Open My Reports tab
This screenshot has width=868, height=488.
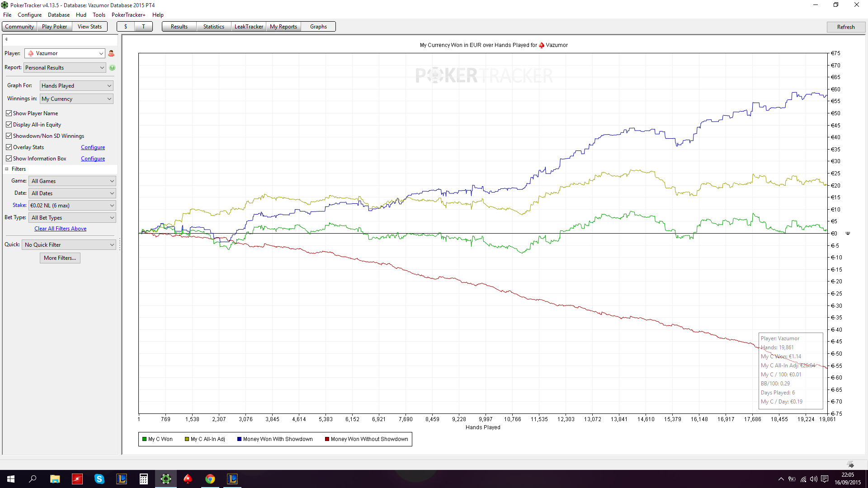click(x=283, y=27)
